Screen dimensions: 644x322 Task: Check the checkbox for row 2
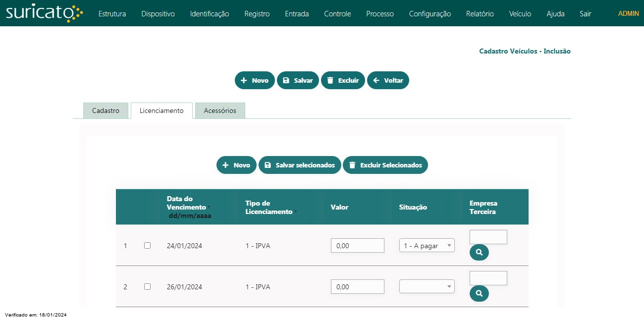coord(147,286)
